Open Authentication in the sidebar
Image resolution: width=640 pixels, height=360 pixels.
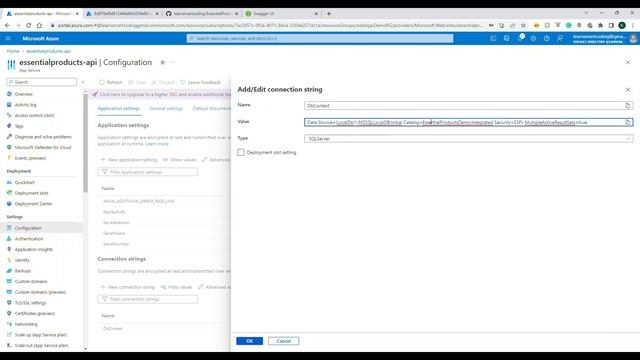tap(29, 239)
